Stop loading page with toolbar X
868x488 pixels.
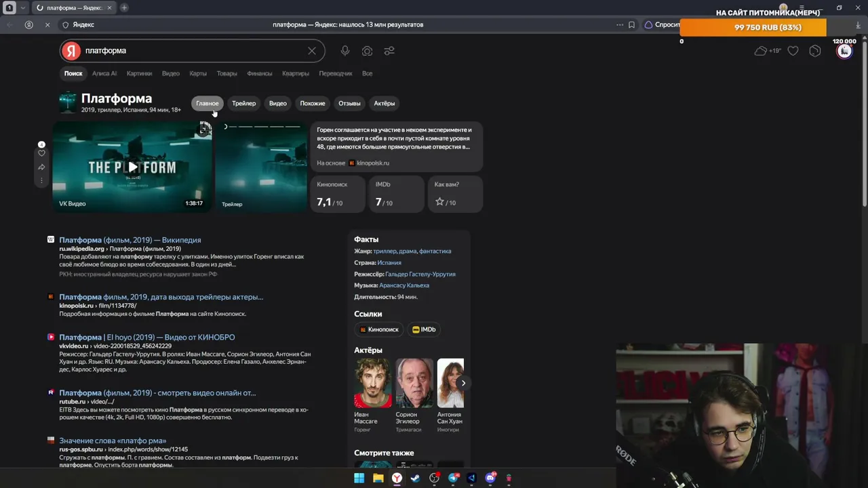pyautogui.click(x=47, y=24)
